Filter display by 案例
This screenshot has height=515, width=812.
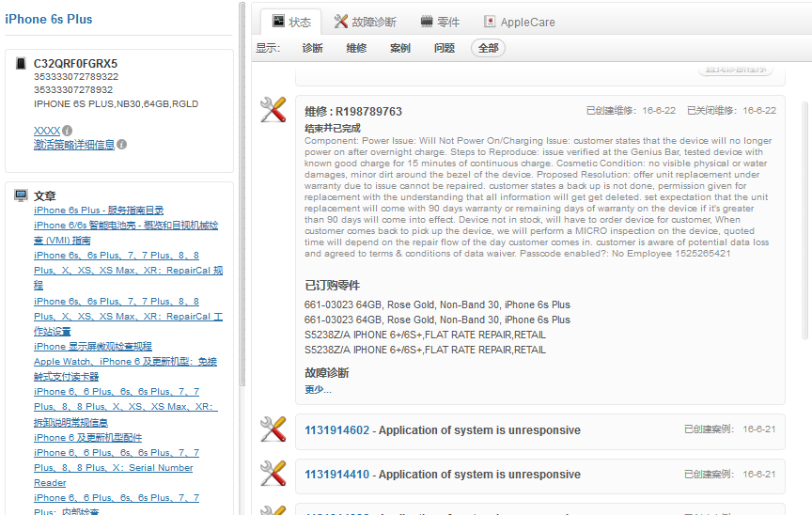click(400, 48)
